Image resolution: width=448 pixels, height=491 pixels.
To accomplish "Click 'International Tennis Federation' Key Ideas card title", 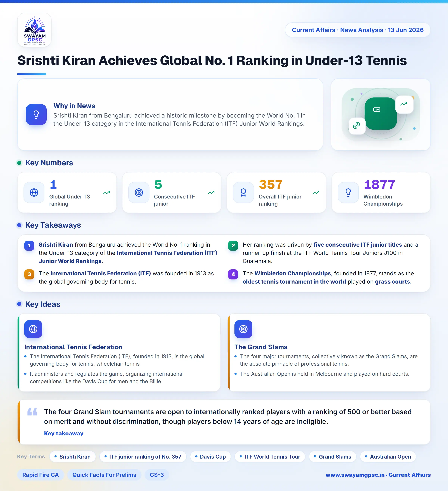I will pyautogui.click(x=73, y=347).
